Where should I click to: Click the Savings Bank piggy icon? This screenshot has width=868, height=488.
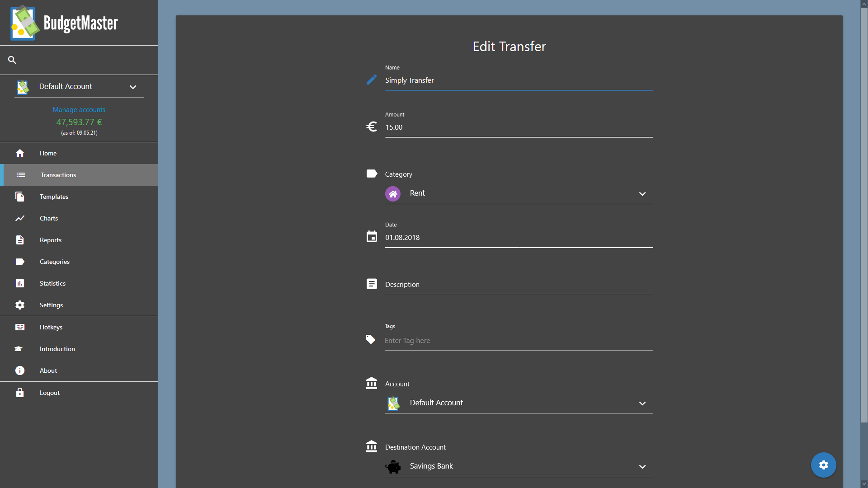click(393, 467)
